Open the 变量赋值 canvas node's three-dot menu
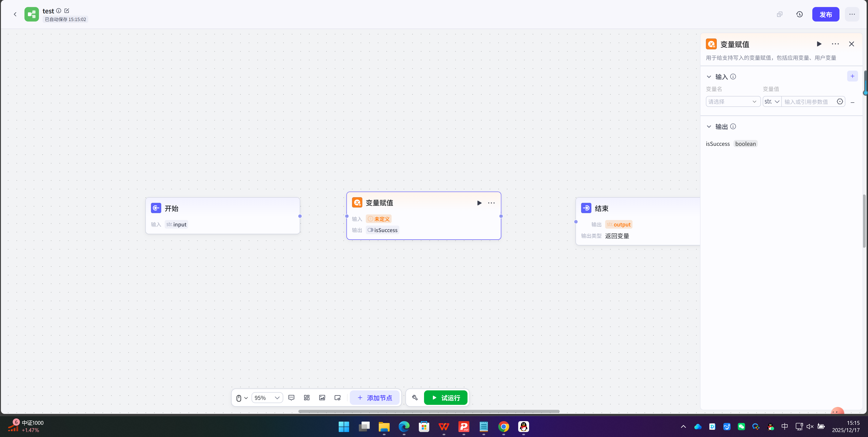 coord(491,203)
